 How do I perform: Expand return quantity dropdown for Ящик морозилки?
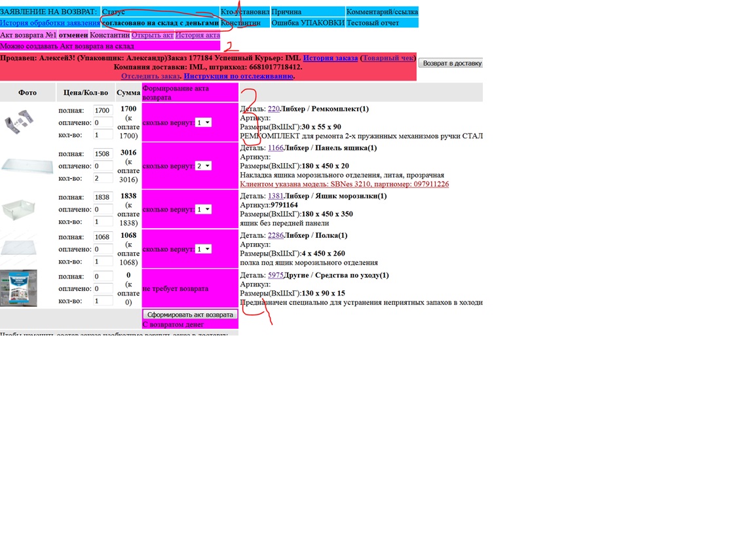pyautogui.click(x=203, y=210)
